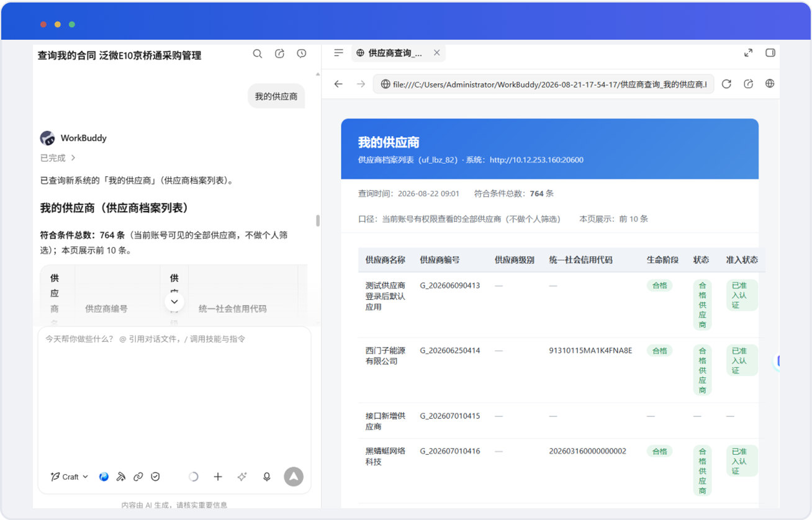Click the circular progress indicator in chat toolbar

point(194,477)
